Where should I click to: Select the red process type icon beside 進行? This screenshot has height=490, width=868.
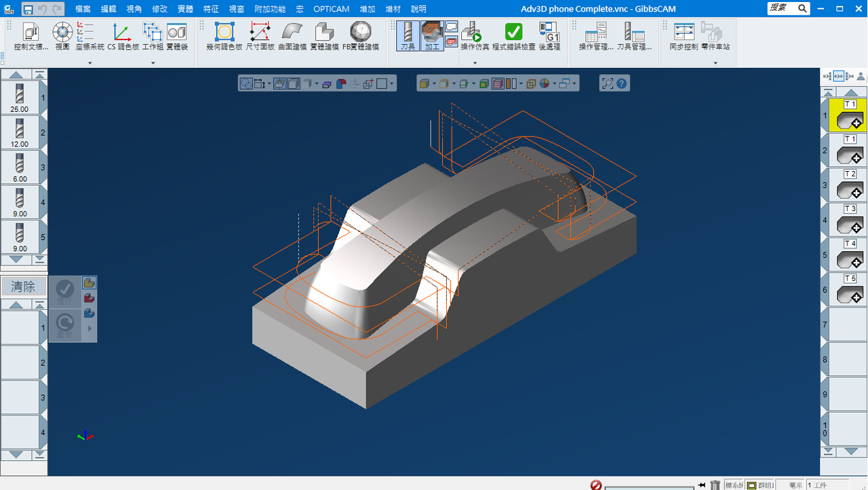click(89, 298)
